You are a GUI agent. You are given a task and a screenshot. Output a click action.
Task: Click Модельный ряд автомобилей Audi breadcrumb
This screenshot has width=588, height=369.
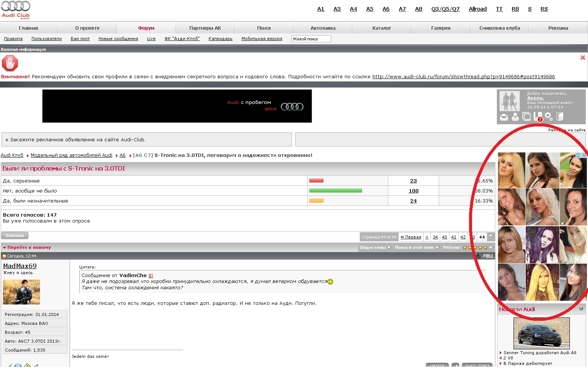point(72,155)
